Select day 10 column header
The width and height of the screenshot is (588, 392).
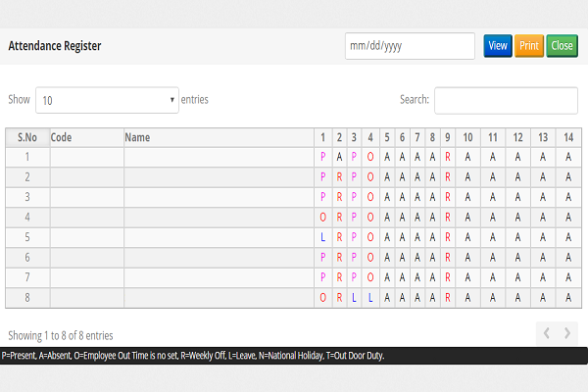point(467,137)
